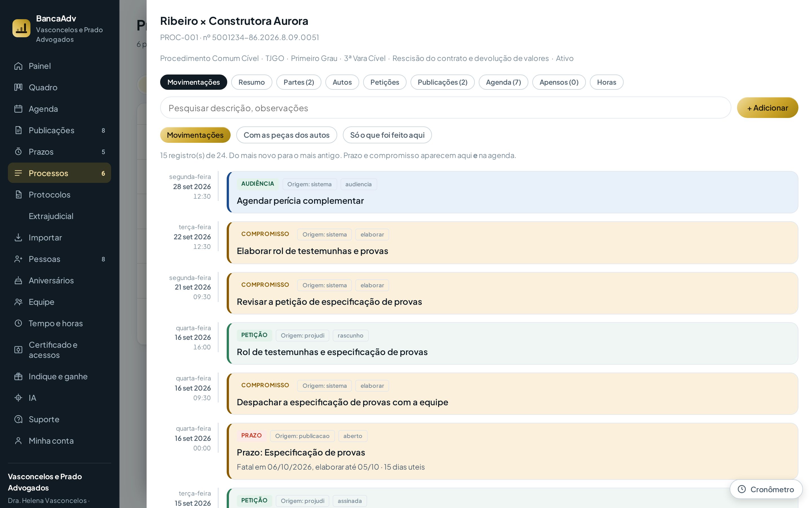Select the gold Movimentações filter chip
This screenshot has height=508, width=812.
195,135
